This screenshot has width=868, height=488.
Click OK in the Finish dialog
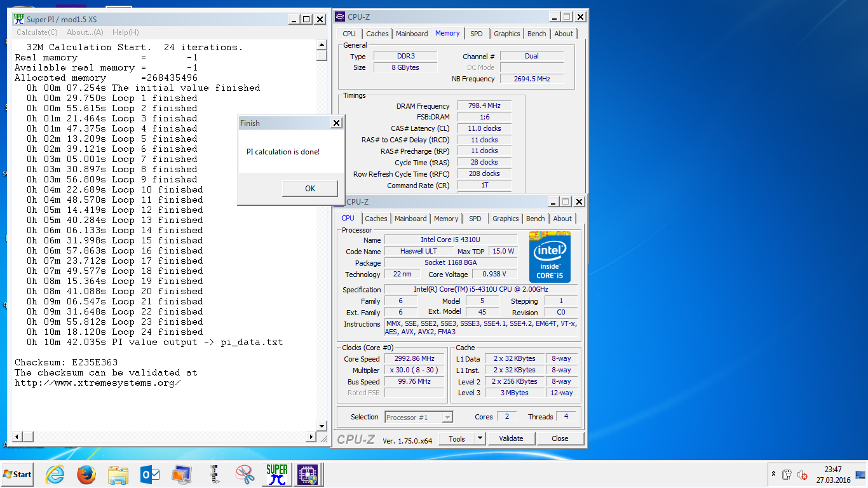310,188
